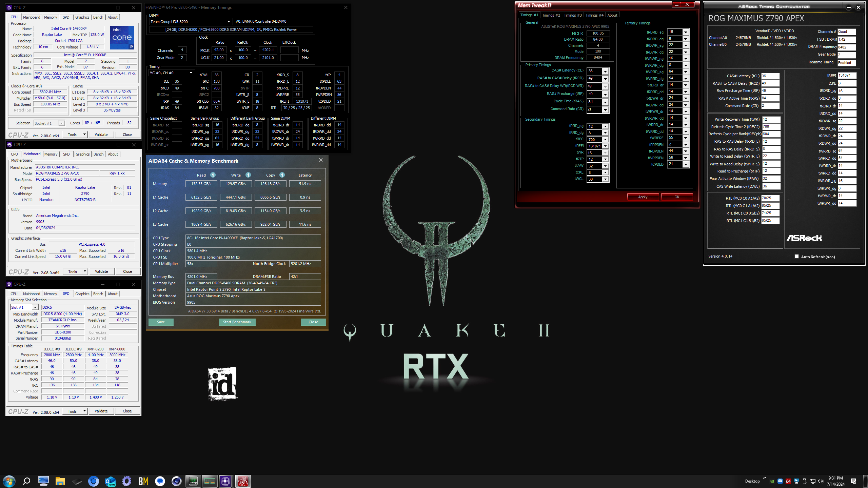Click Validate in bottom CPU-Z SPD window
This screenshot has width=868, height=488.
(x=101, y=411)
